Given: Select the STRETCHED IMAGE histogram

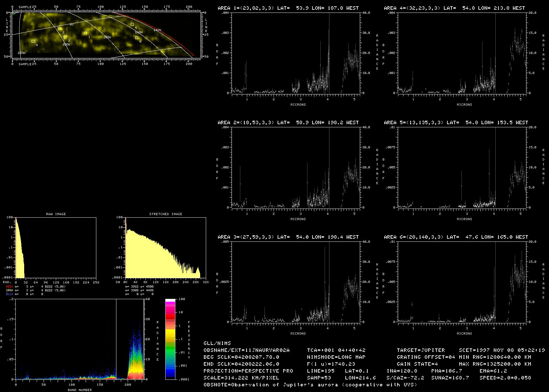Looking at the screenshot, I should 166,247.
